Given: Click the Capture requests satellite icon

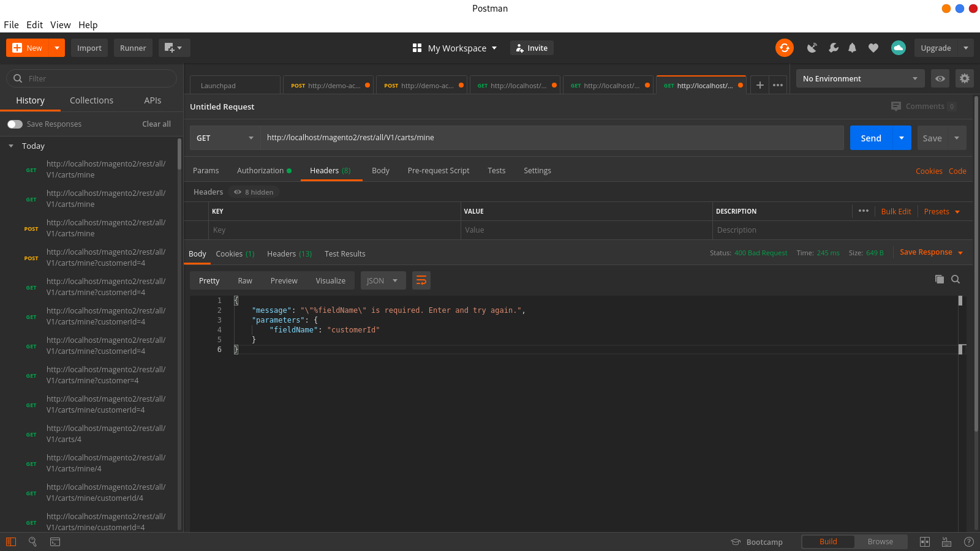Looking at the screenshot, I should (812, 48).
